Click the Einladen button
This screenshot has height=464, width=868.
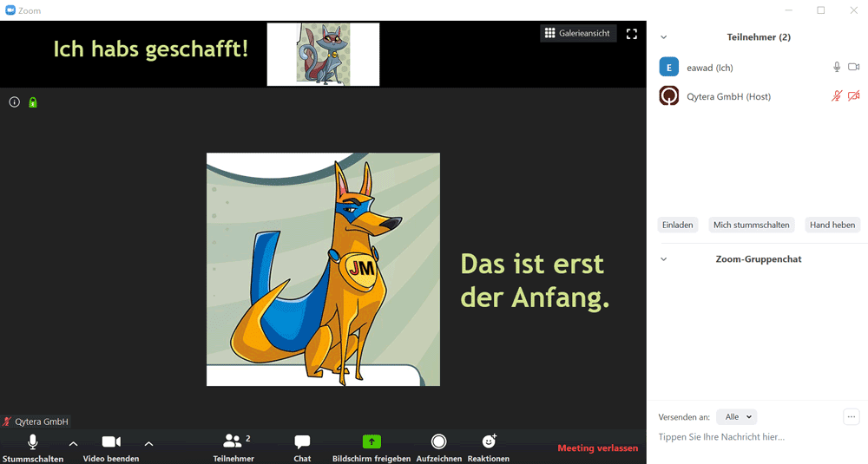coord(678,225)
